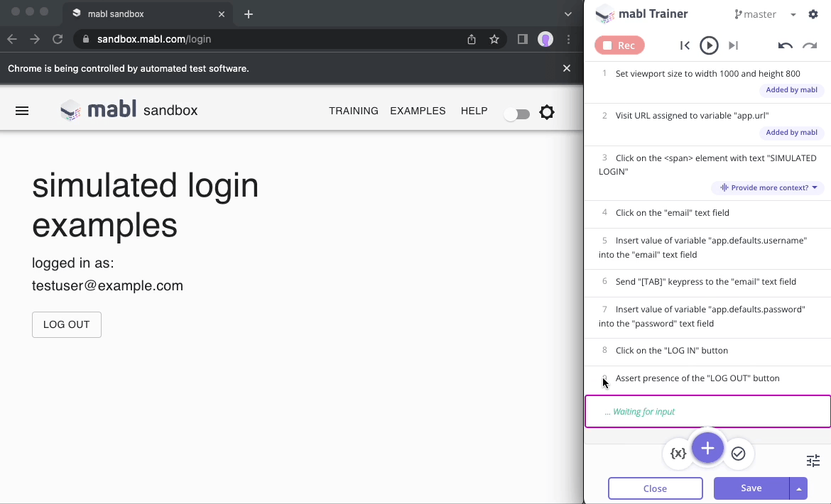This screenshot has width=831, height=504.
Task: Open the master branch dropdown
Action: point(765,14)
